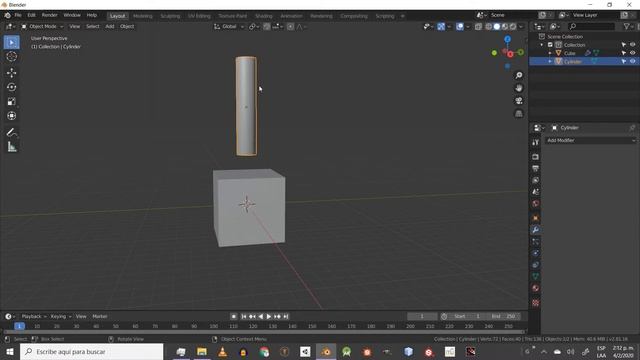Viewport: 640px width, 360px height.
Task: Toggle Cylinder selectability arrow in outliner
Action: [x=624, y=61]
